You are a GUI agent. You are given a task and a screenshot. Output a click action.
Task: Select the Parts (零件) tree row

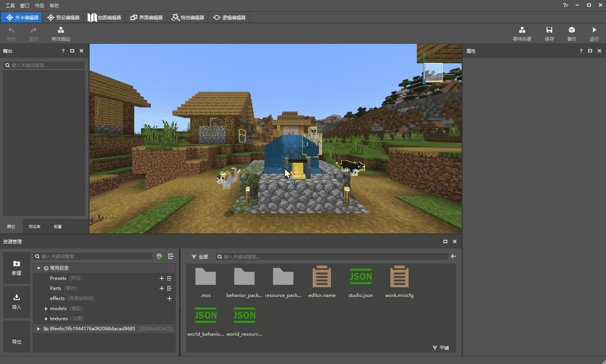tap(104, 288)
